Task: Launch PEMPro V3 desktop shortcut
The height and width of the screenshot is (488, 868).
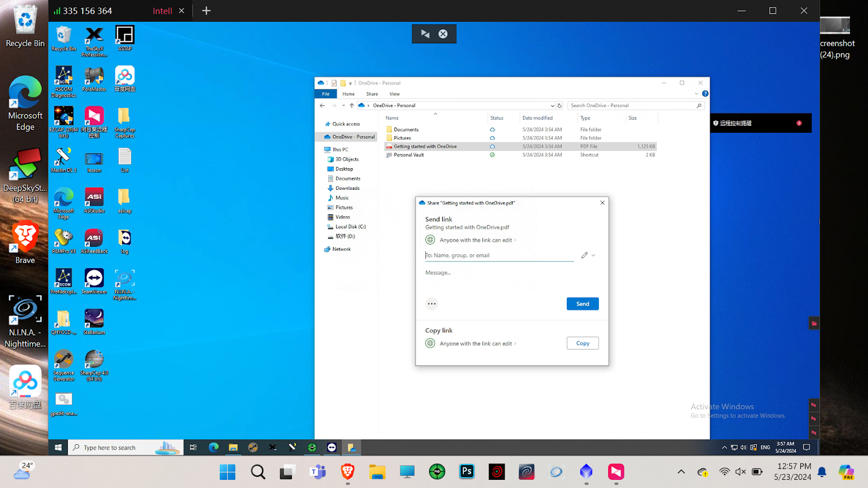Action: [63, 241]
